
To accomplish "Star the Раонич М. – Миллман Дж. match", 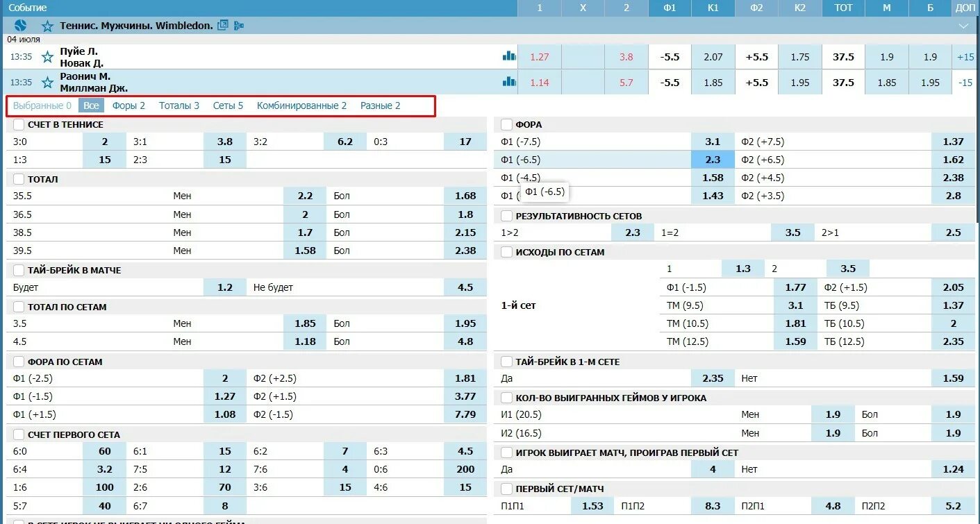I will click(x=47, y=82).
